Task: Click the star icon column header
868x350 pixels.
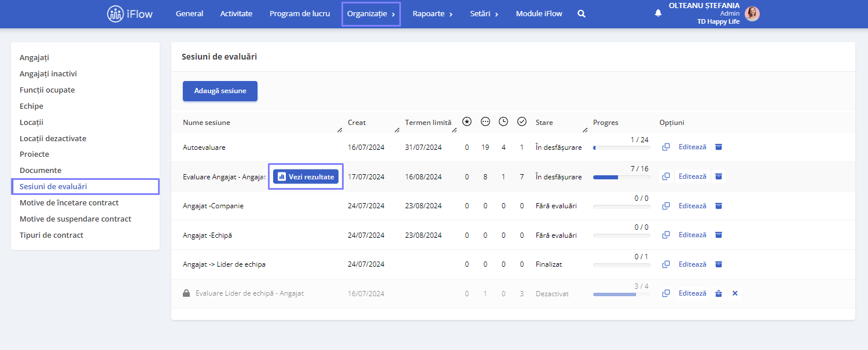Action: 467,121
